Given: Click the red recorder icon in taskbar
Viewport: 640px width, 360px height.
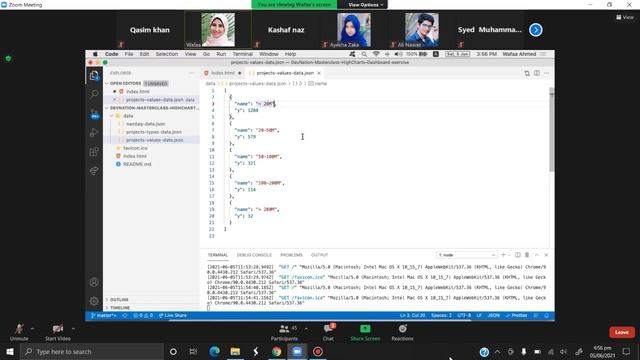Looking at the screenshot, I should (x=318, y=351).
